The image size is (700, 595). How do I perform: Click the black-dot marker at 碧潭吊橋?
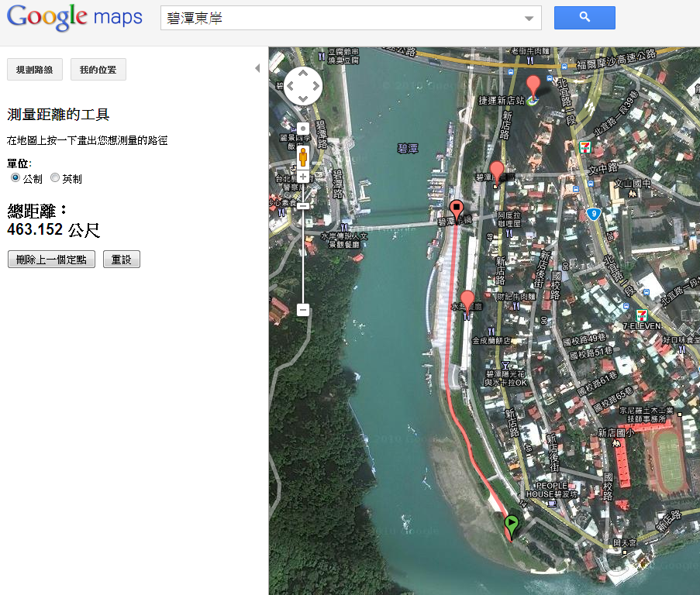point(457,209)
